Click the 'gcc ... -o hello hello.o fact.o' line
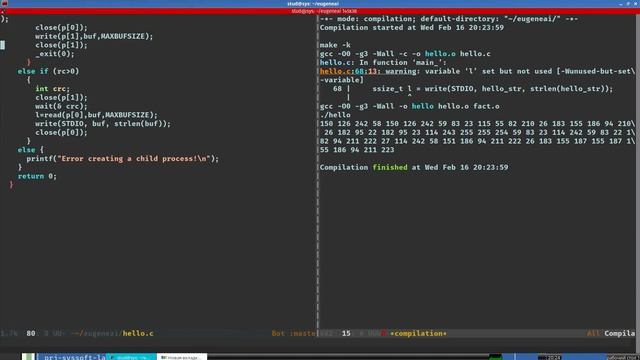Screen dimensions: 640x360 tap(409, 107)
